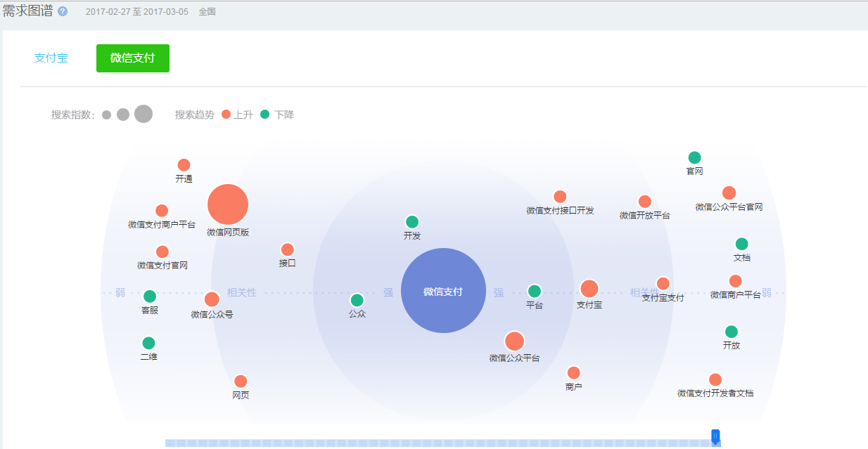
Task: Click the date range 2017-02-27 至 2017-03-05
Action: (x=137, y=12)
